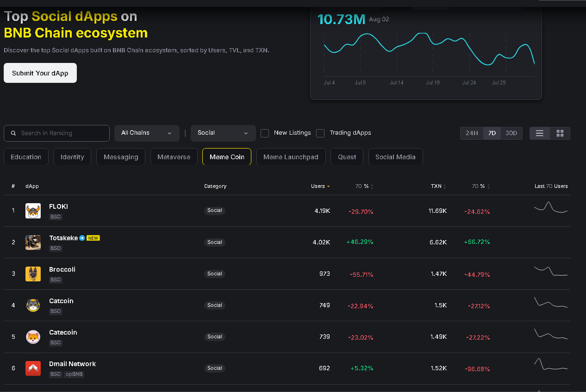Click in the Search in Ranking field
The width and height of the screenshot is (586, 392).
coord(57,133)
